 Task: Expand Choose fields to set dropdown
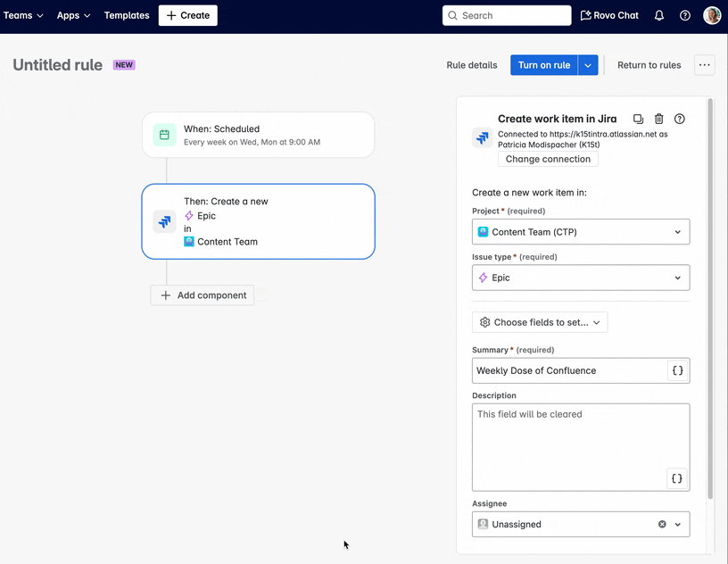coord(540,322)
